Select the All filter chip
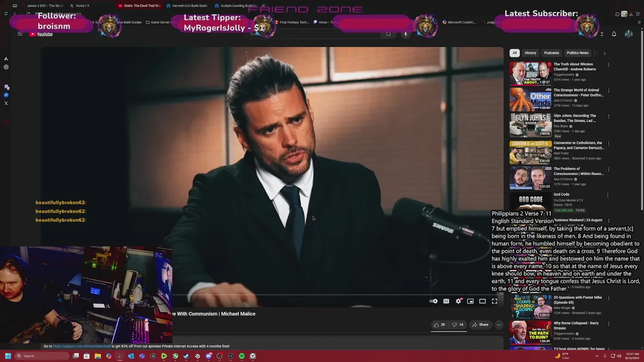The width and height of the screenshot is (644, 362). (514, 53)
